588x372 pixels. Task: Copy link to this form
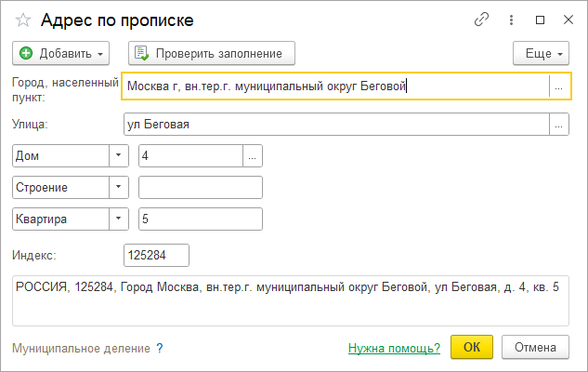click(x=481, y=20)
